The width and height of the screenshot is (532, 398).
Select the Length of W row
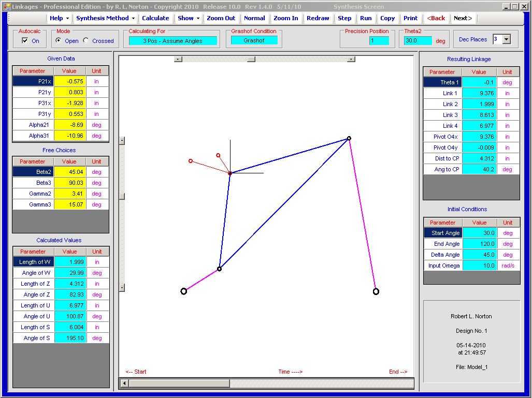[61, 262]
